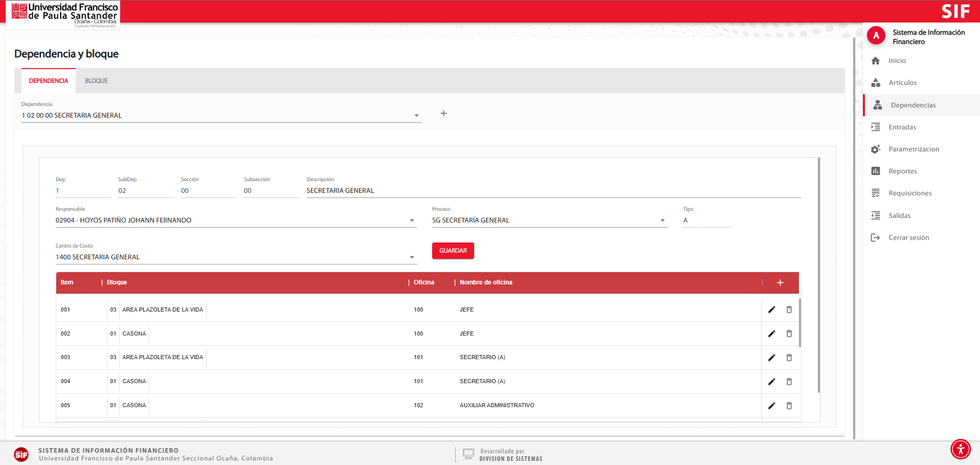Edit row 003 SECRETARIO (A)
The width and height of the screenshot is (980, 465).
click(x=772, y=358)
